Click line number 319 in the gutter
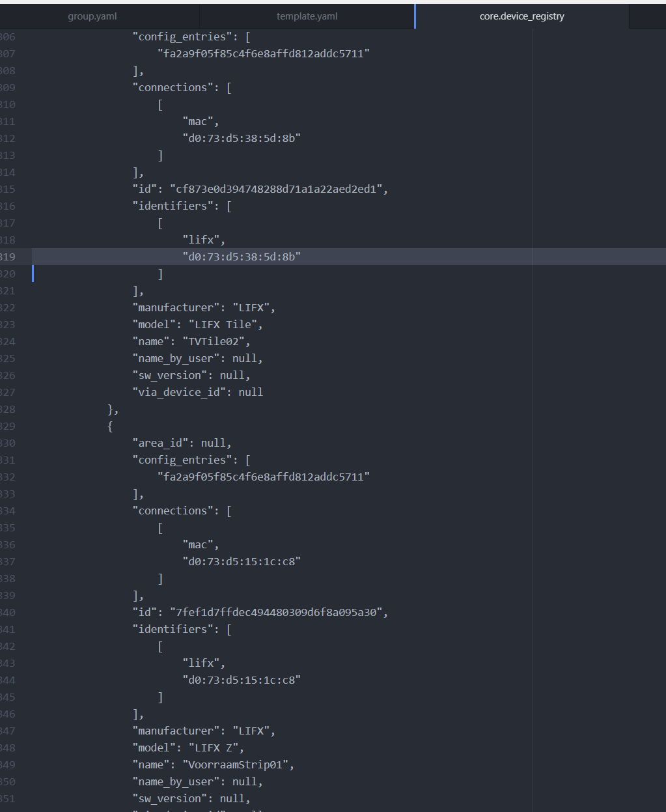Image resolution: width=666 pixels, height=812 pixels. 7,257
